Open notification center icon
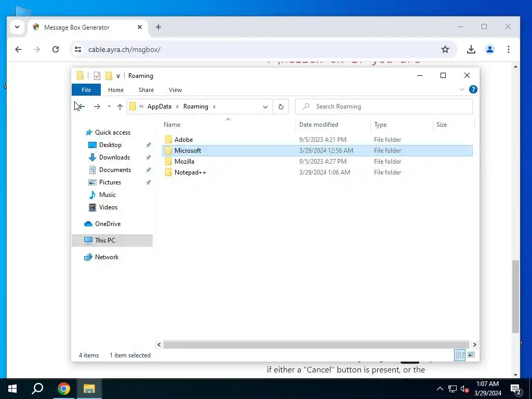Viewport: 532px width, 399px height. (516, 389)
